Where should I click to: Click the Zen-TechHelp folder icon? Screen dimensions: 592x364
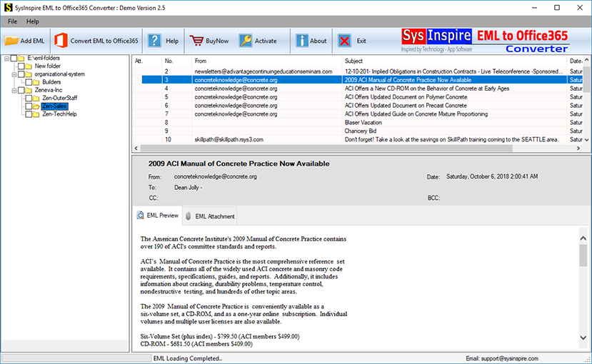pyautogui.click(x=36, y=114)
